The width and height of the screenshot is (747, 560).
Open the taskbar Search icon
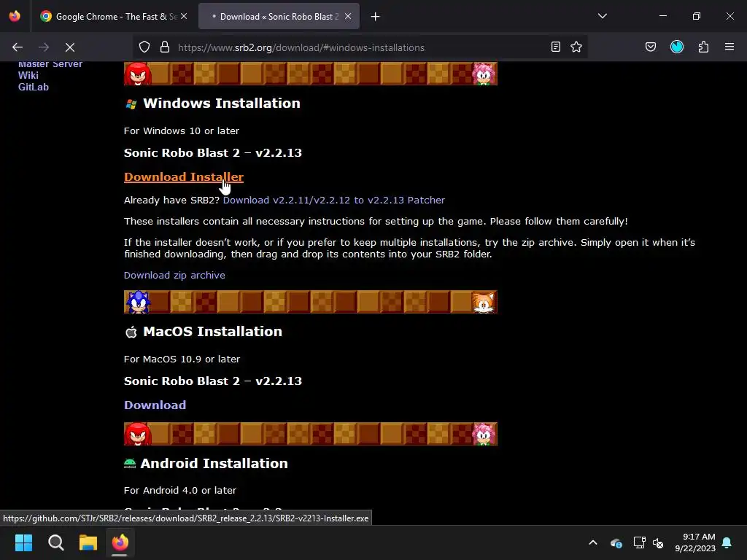(x=55, y=542)
